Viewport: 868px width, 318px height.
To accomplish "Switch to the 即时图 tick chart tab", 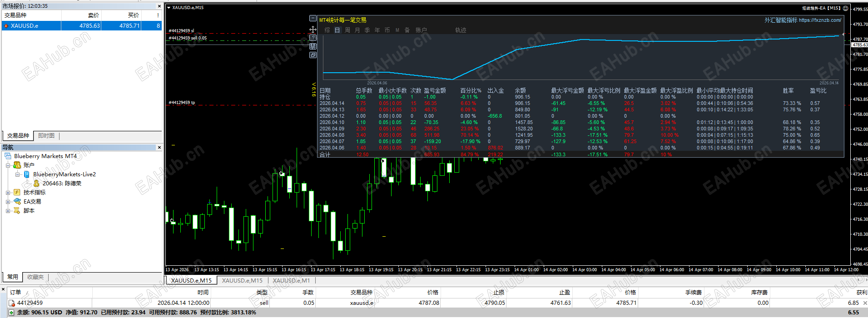I will [46, 136].
